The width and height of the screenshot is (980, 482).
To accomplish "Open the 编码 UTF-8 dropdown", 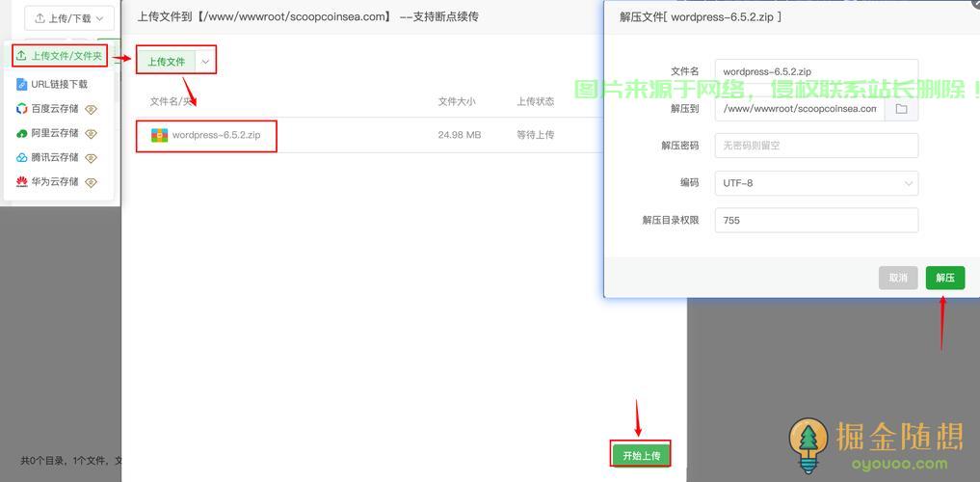I will click(816, 183).
